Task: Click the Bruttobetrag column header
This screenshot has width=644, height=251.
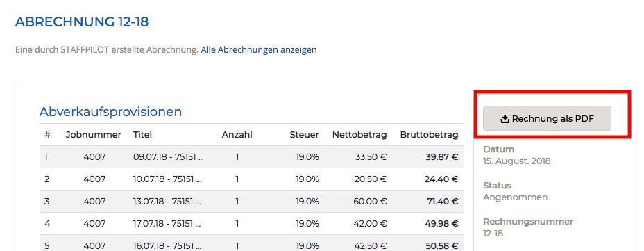Action: click(x=429, y=135)
